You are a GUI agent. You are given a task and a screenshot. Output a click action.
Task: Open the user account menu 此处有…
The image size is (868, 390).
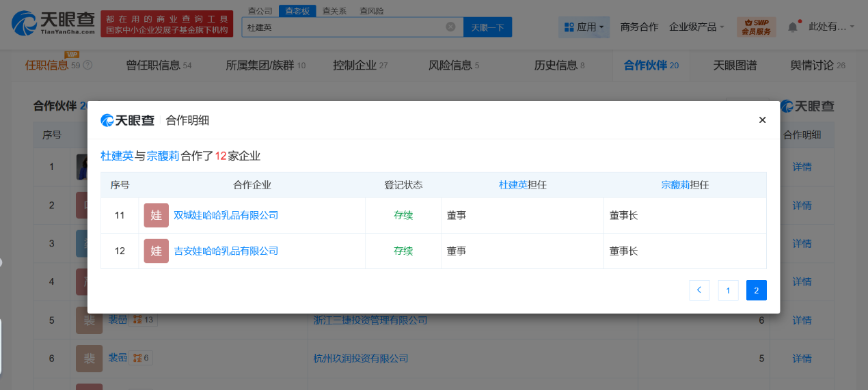point(831,27)
